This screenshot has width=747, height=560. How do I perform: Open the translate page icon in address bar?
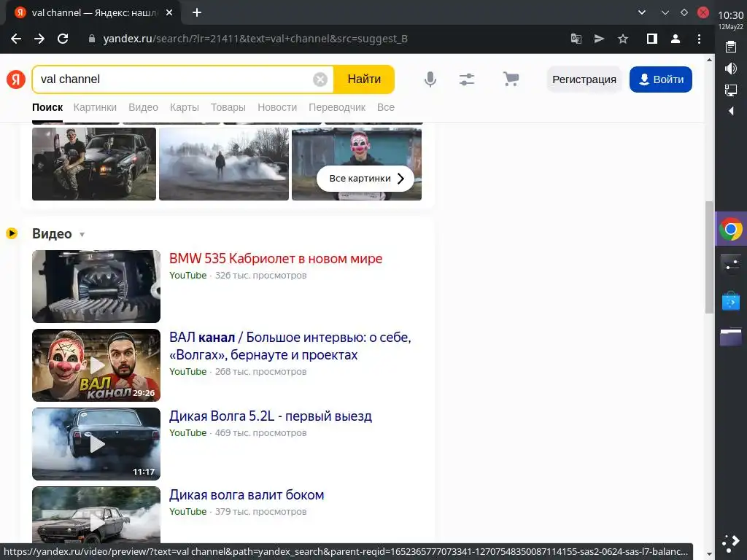click(576, 39)
